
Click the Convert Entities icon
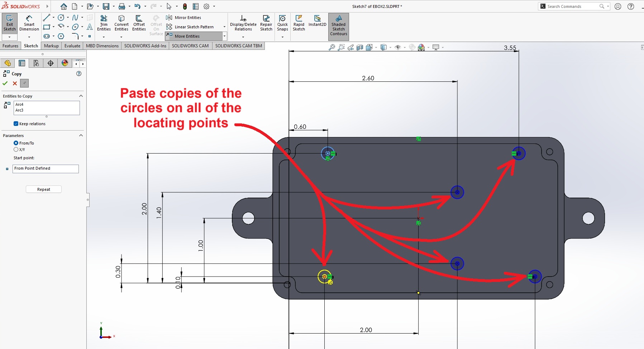(121, 23)
